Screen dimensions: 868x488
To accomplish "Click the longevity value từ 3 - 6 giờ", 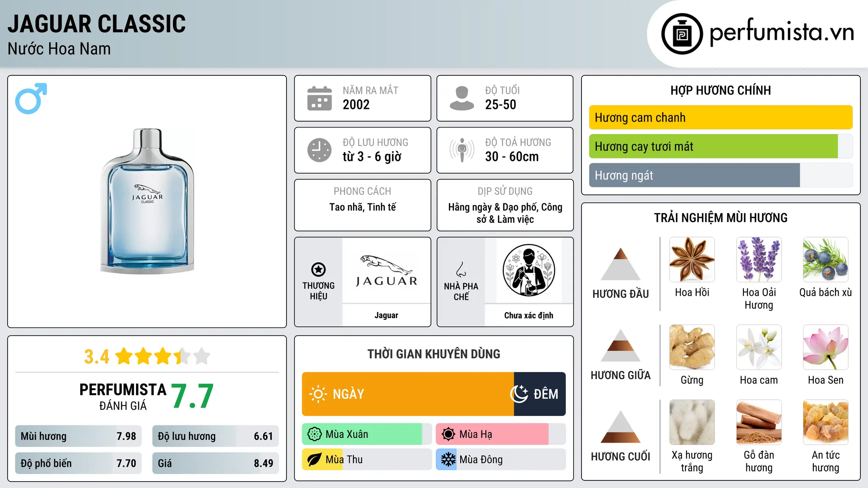I will pos(372,157).
